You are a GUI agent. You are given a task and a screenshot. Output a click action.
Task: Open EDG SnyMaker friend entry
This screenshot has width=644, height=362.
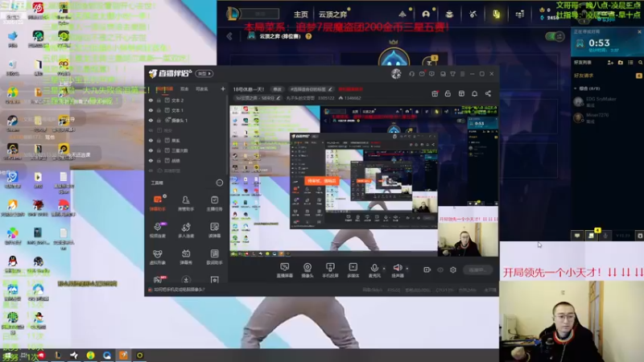tap(608, 101)
